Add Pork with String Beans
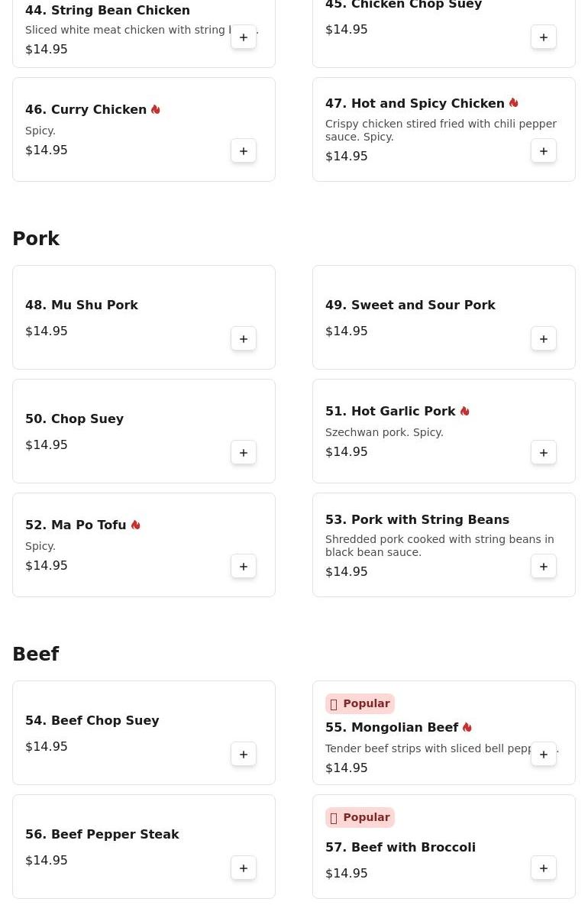 tap(544, 567)
